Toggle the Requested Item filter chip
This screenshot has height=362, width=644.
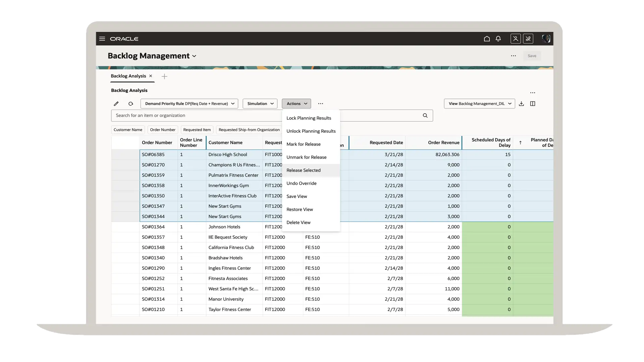(x=197, y=130)
